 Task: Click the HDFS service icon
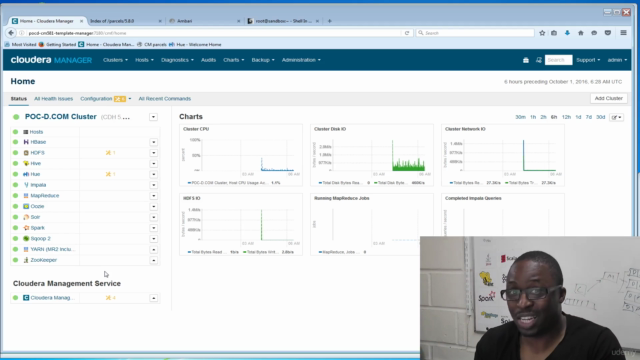point(26,153)
